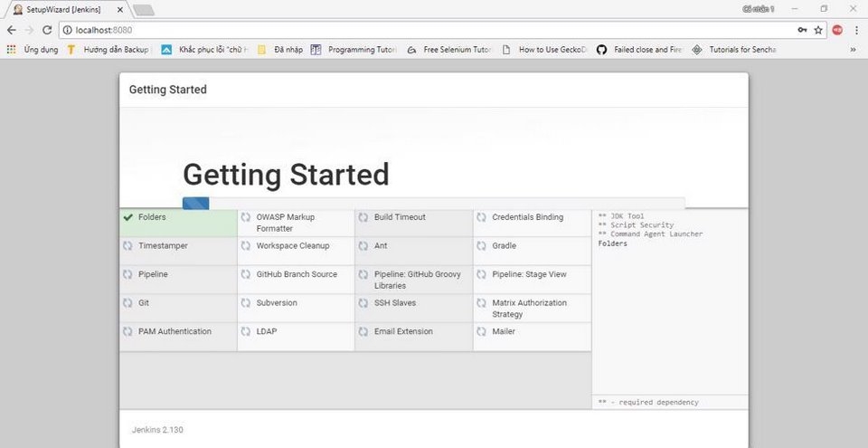Image resolution: width=868 pixels, height=448 pixels.
Task: Click spinner icon next to Git
Action: [x=127, y=302]
